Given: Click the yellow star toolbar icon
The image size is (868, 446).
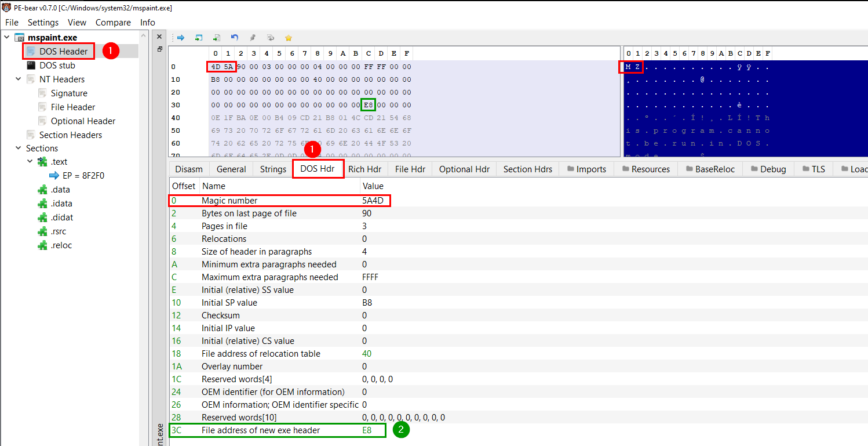Looking at the screenshot, I should point(289,38).
